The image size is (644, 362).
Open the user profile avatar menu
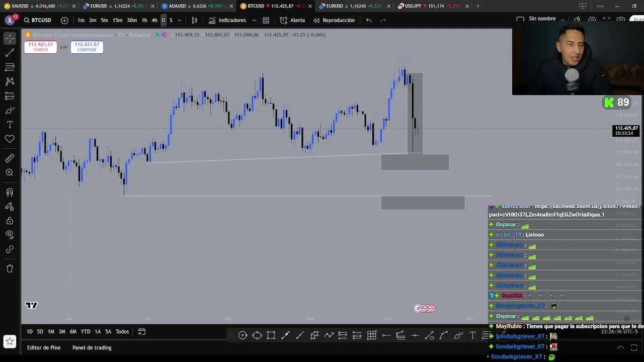click(x=10, y=20)
